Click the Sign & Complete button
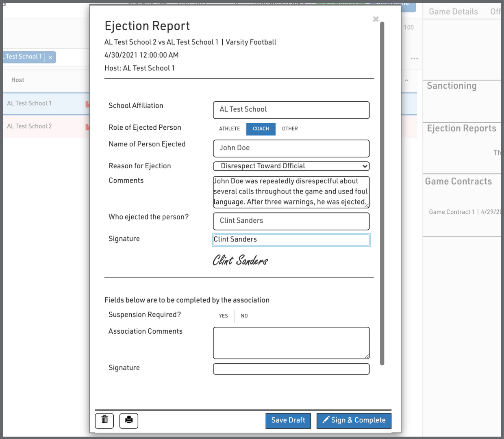The height and width of the screenshot is (439, 504). pyautogui.click(x=354, y=420)
